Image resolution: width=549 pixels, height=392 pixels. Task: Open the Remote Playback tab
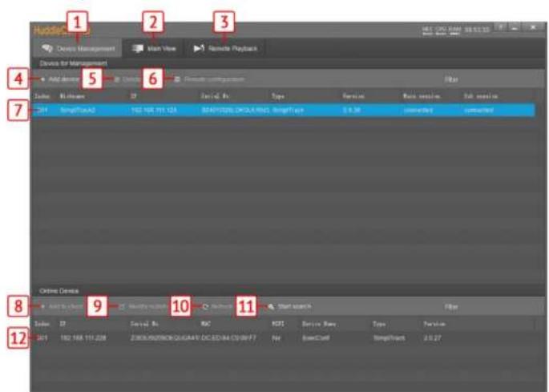click(225, 48)
